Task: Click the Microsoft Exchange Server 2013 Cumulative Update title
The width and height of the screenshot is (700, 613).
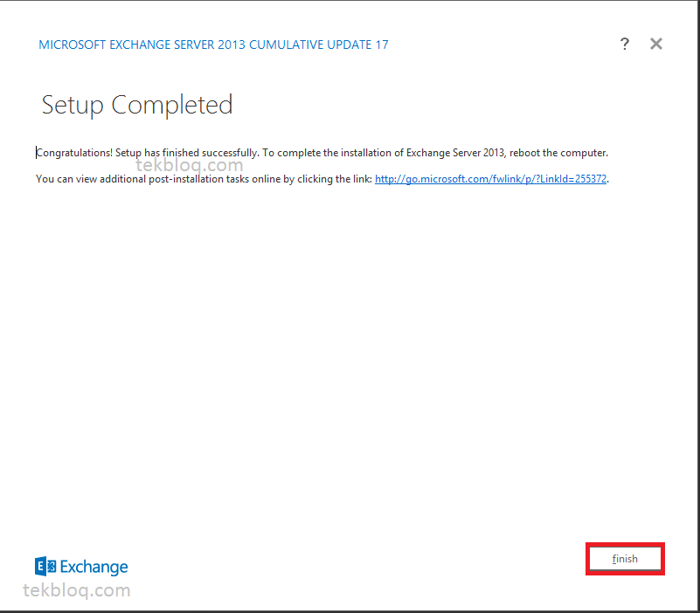Action: pos(213,45)
